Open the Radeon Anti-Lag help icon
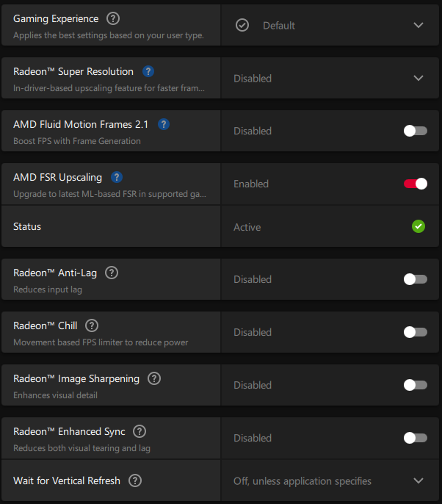The width and height of the screenshot is (442, 504). tap(112, 273)
